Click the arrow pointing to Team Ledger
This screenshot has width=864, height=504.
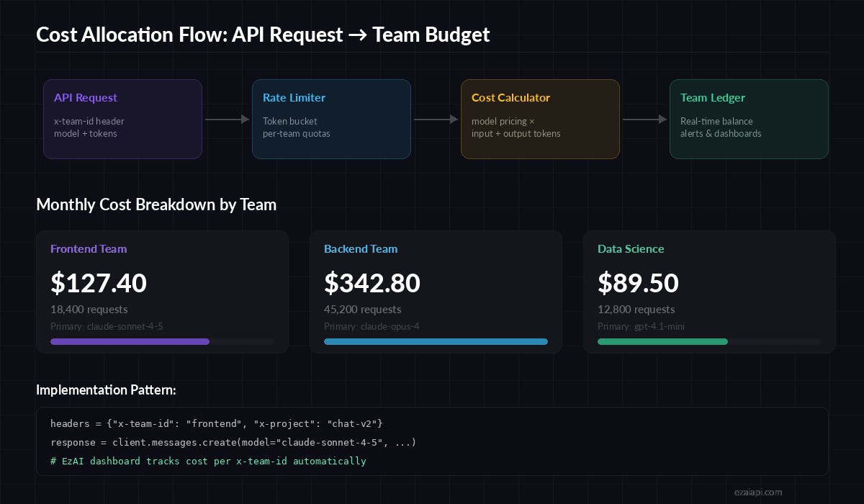pos(644,119)
